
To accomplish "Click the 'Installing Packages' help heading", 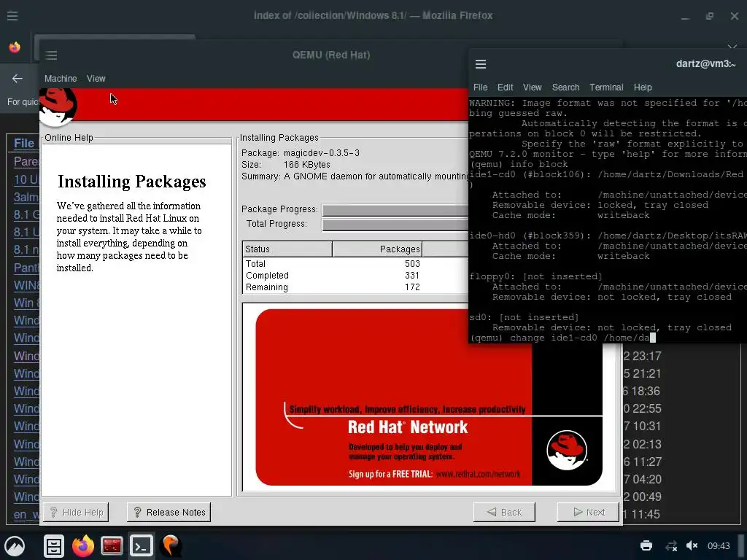I will pos(132,182).
